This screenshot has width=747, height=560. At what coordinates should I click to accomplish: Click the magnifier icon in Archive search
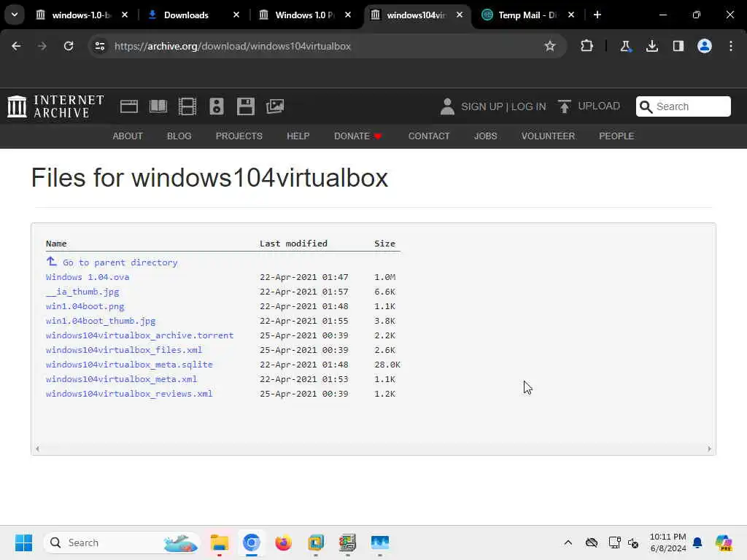tap(646, 106)
